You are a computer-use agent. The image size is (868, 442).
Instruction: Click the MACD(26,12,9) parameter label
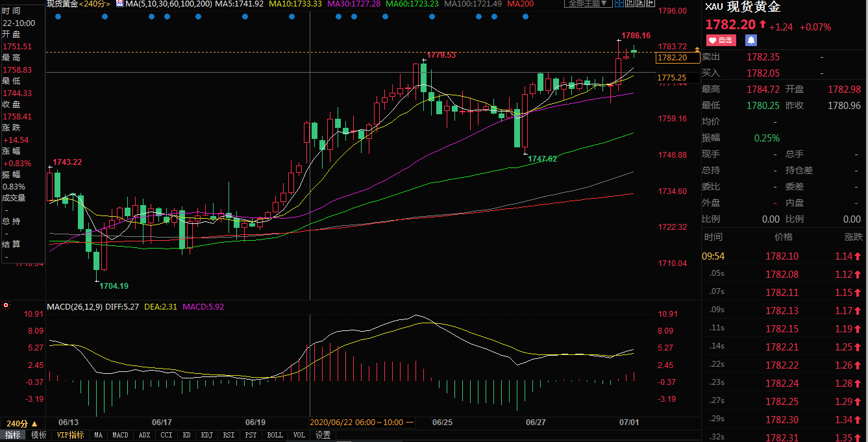pos(73,306)
